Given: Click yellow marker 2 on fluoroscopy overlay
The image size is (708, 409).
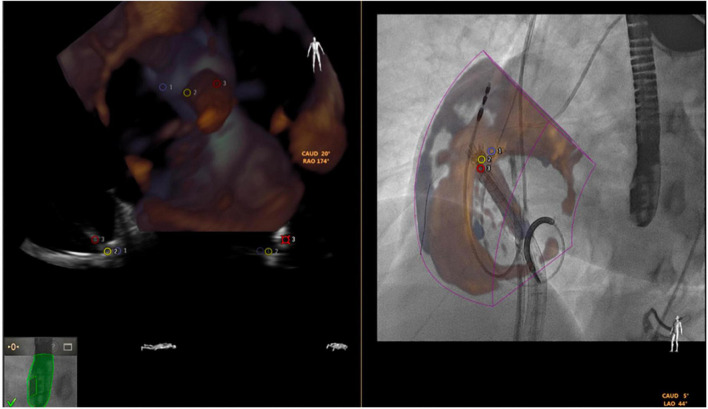Looking at the screenshot, I should point(481,159).
